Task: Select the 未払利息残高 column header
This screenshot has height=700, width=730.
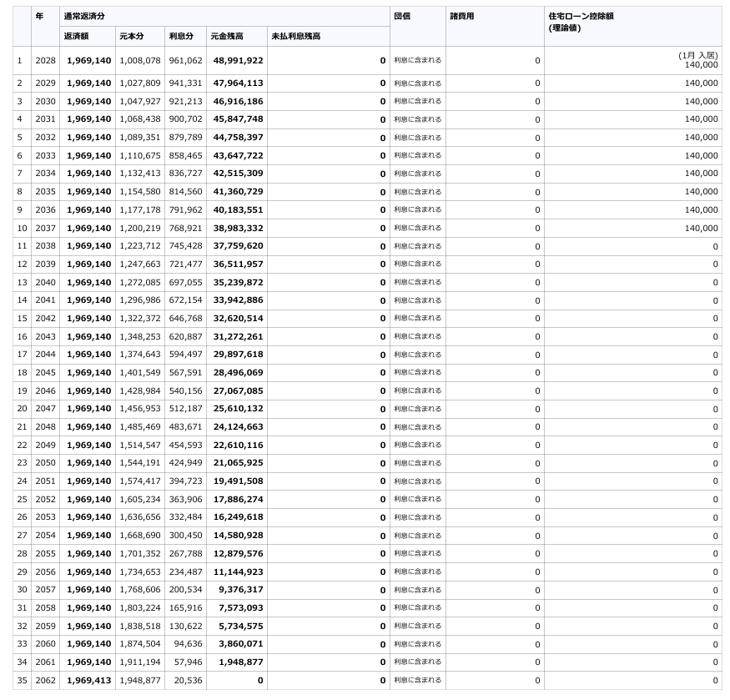Action: [296, 37]
